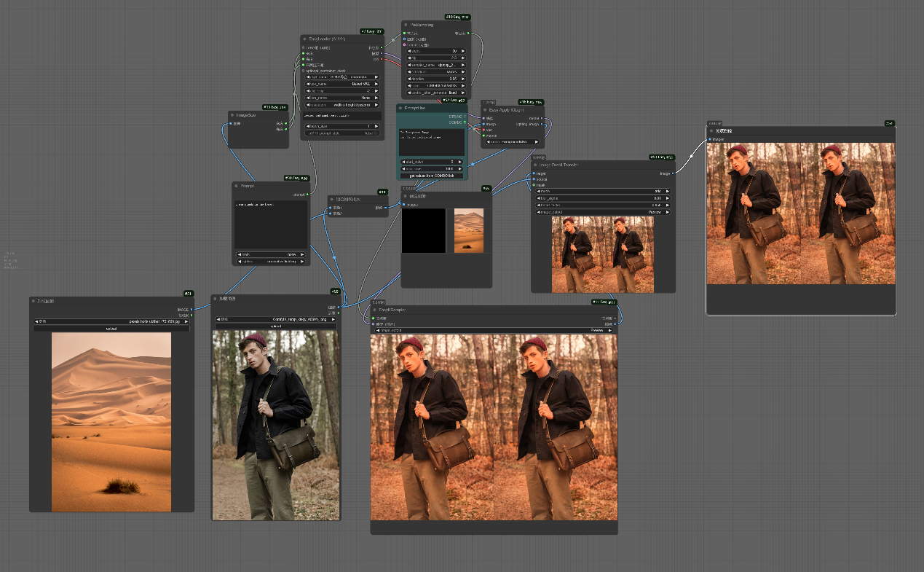Image resolution: width=924 pixels, height=572 pixels.
Task: Click the Prompt node text area
Action: pyautogui.click(x=271, y=224)
